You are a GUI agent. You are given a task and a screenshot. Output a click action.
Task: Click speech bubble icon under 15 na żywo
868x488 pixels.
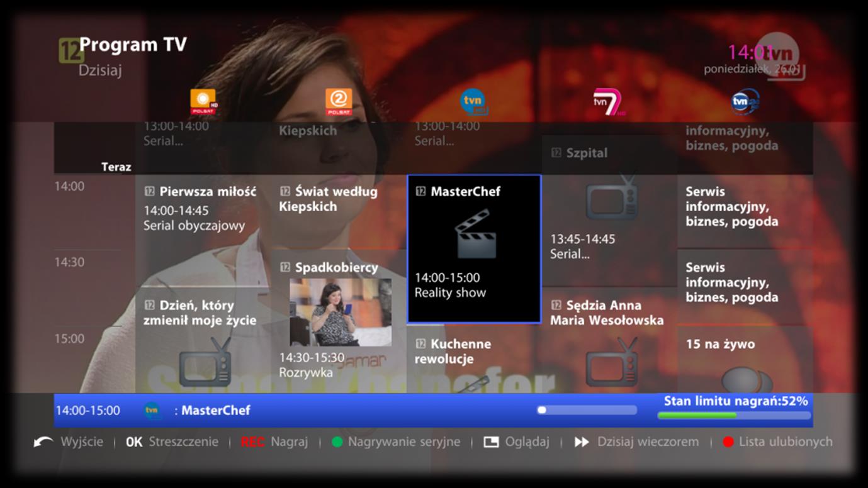click(x=747, y=380)
